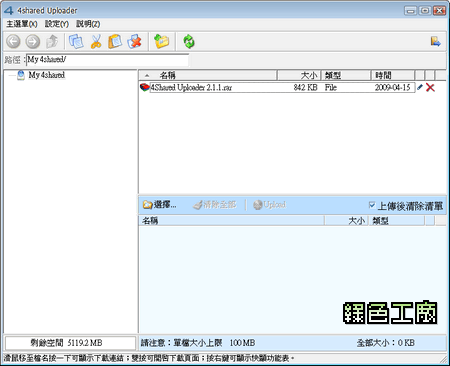Screen dimensions: 450x366
Task: Click the 2009-04-15 date cell
Action: pos(392,88)
